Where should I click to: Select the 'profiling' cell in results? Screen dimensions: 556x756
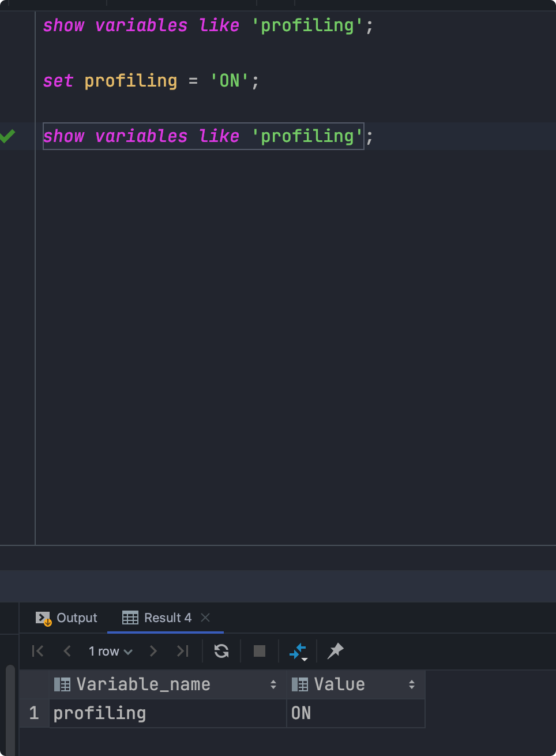point(168,713)
